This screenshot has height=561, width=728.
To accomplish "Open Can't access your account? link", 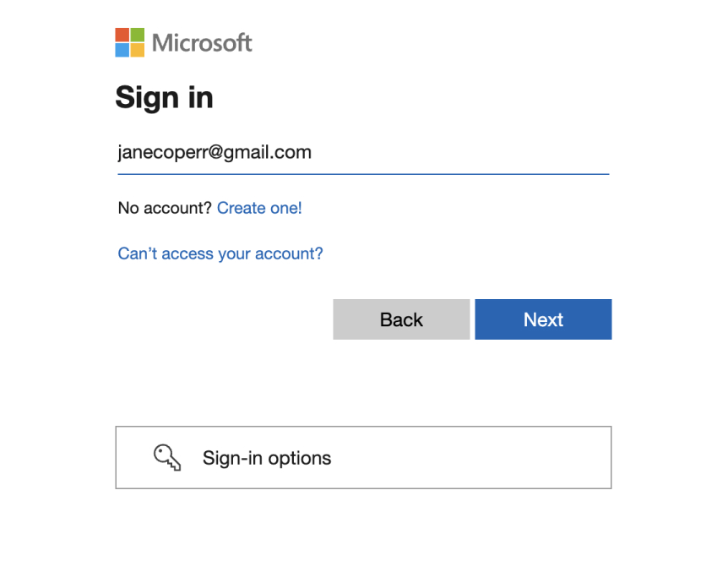I will pos(220,253).
